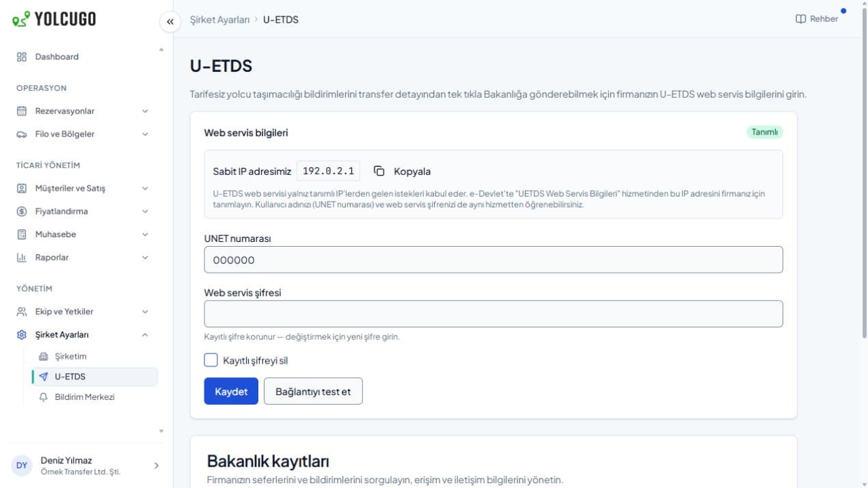Click the Kopyala button

(x=403, y=172)
